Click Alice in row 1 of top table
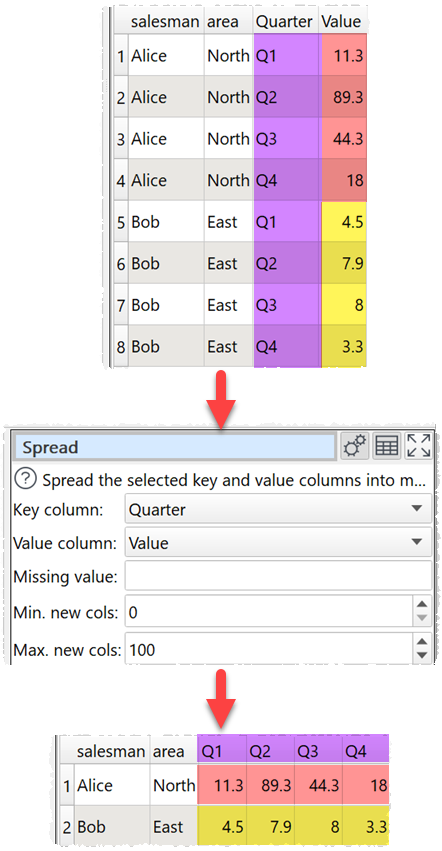This screenshot has height=851, width=442. coord(166,55)
